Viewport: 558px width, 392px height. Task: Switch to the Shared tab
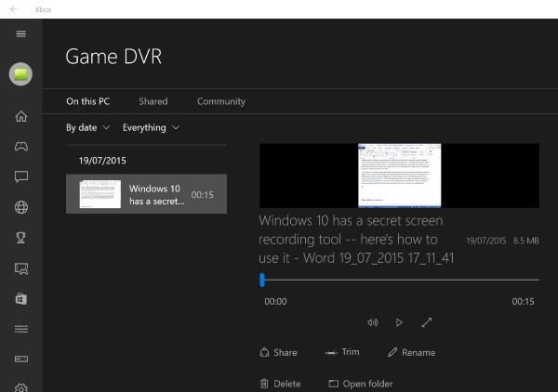coord(153,101)
